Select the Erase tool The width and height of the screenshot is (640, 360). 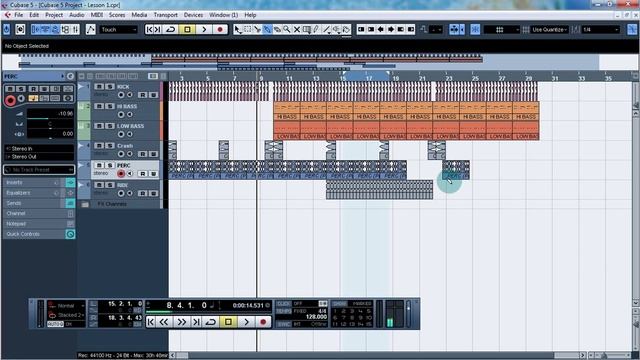coord(277,29)
